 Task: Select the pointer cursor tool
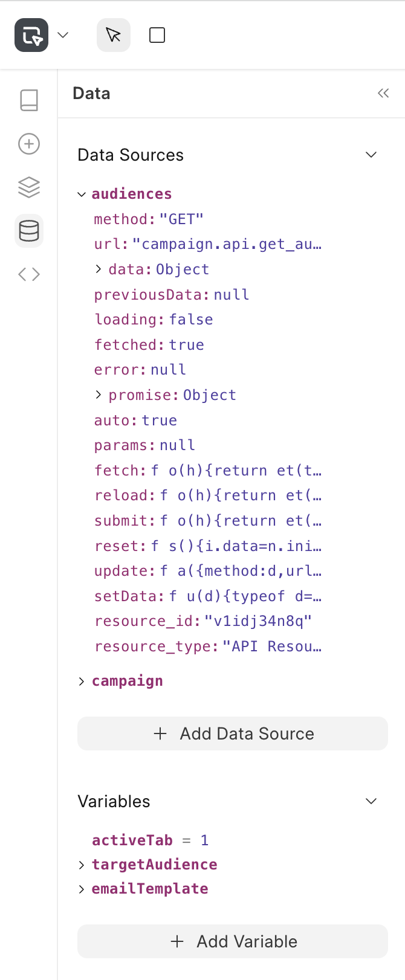114,35
